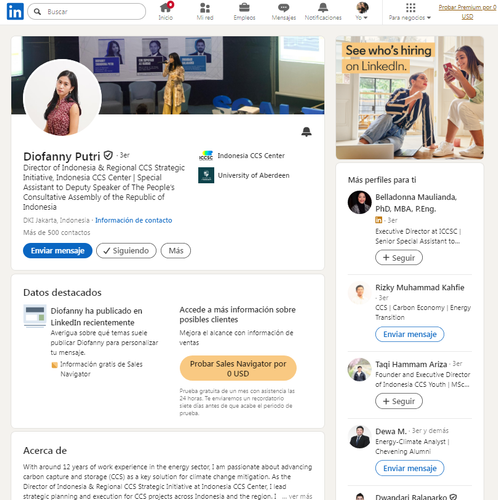This screenshot has width=498, height=500.
Task: Click verification shield next to Dwandari Ralanarko
Action: click(453, 497)
